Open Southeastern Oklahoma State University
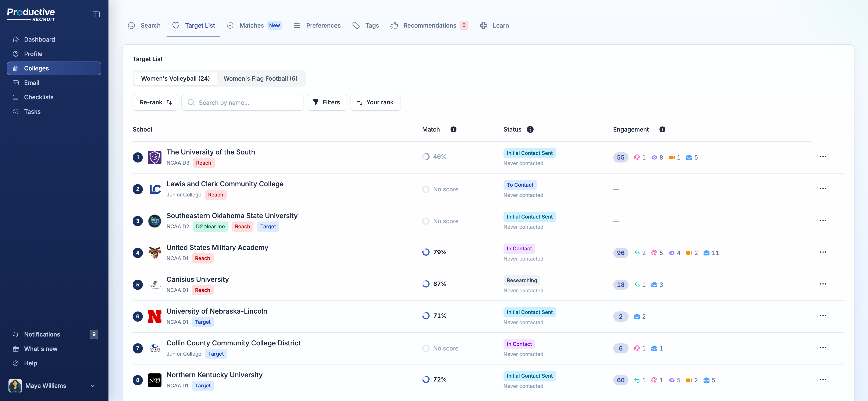The width and height of the screenshot is (868, 401). tap(232, 216)
